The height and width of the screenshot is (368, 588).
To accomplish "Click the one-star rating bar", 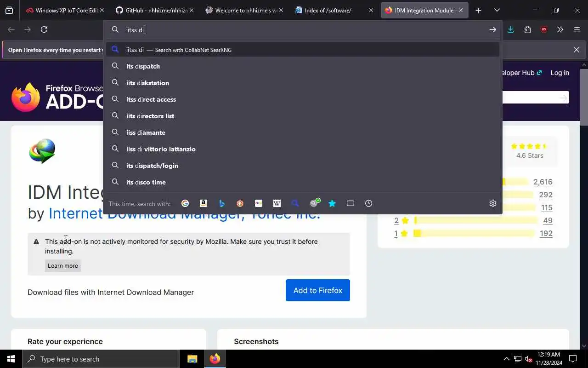I will click(474, 233).
